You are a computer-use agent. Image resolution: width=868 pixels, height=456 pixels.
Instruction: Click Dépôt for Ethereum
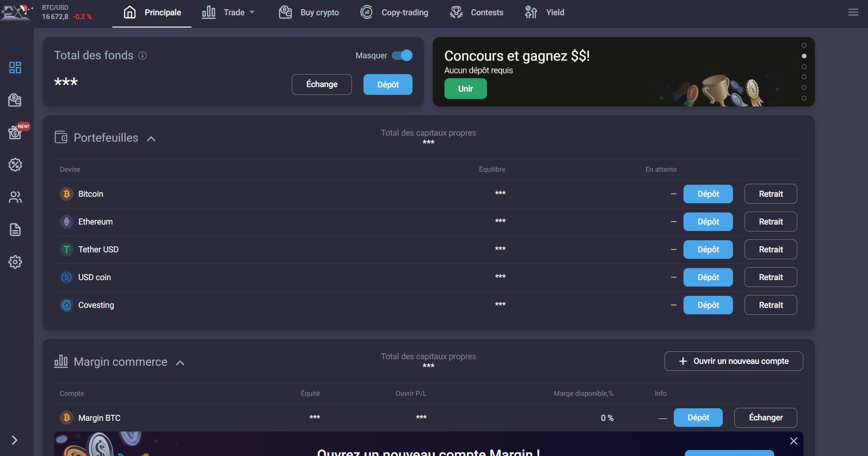coord(708,222)
